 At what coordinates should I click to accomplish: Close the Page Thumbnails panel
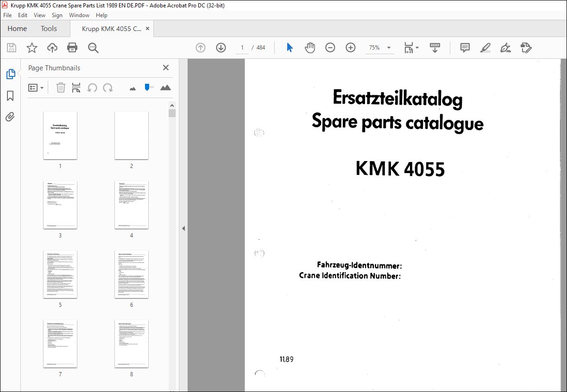pyautogui.click(x=166, y=68)
